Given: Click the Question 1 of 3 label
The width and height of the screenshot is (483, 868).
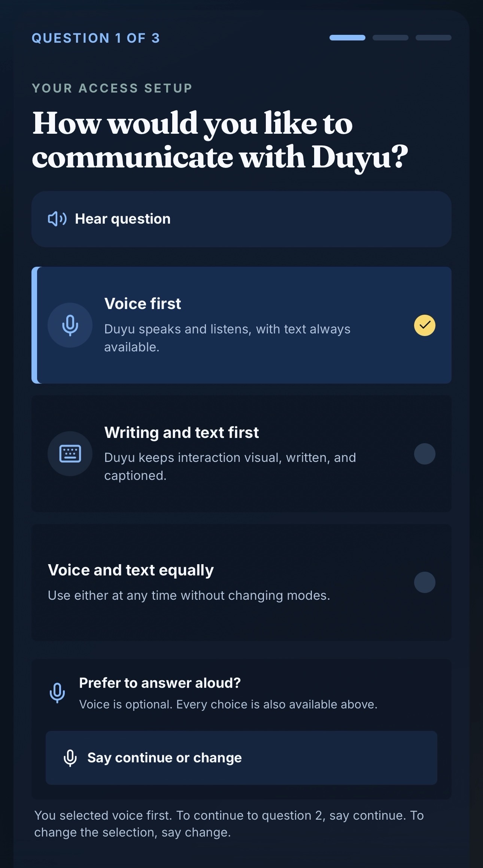Looking at the screenshot, I should click(x=96, y=38).
